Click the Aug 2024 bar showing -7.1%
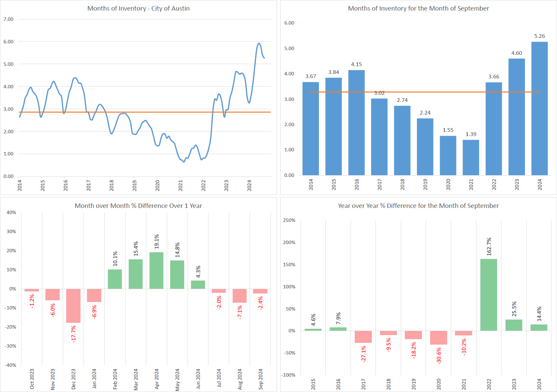 tap(239, 296)
